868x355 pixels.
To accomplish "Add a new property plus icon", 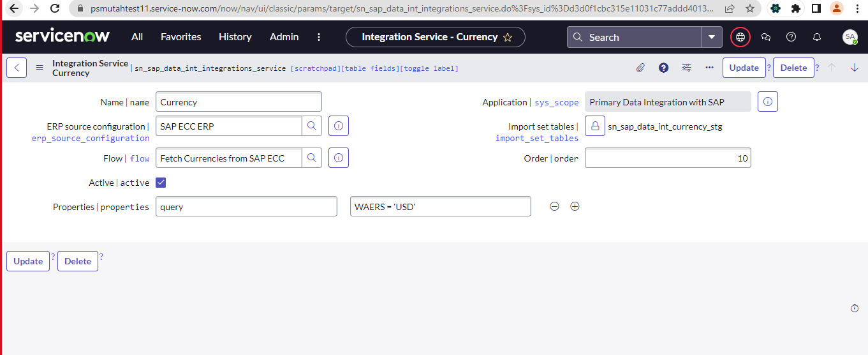I will (x=575, y=207).
